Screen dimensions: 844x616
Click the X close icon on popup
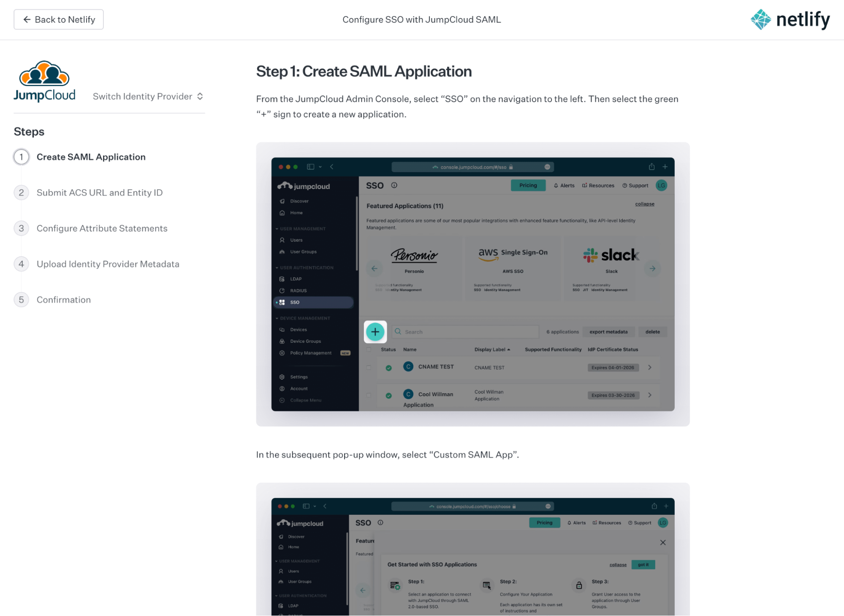click(663, 543)
